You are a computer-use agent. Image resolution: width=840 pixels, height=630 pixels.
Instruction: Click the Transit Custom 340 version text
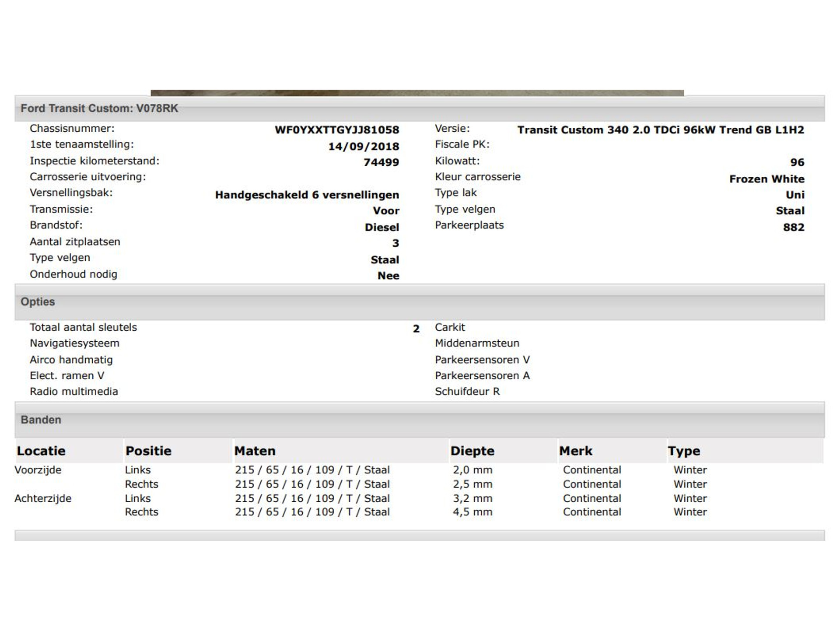pos(660,130)
